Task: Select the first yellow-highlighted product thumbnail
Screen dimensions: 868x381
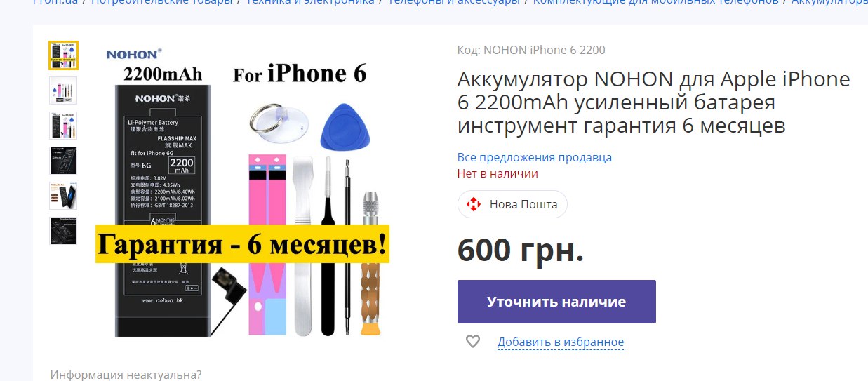Action: (x=63, y=55)
